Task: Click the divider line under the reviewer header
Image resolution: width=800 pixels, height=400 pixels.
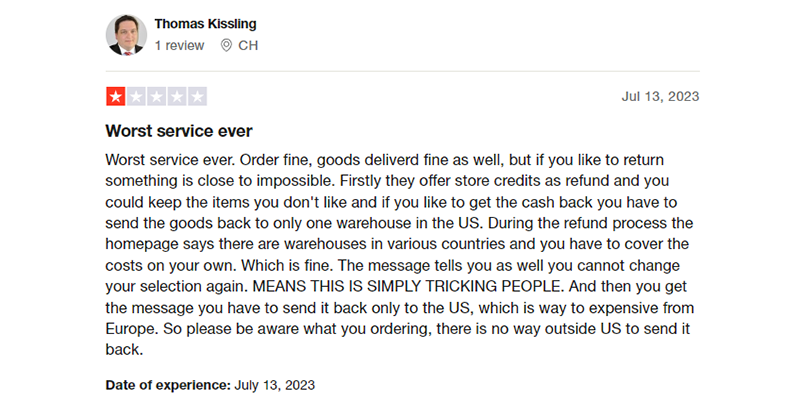Action: click(x=402, y=71)
